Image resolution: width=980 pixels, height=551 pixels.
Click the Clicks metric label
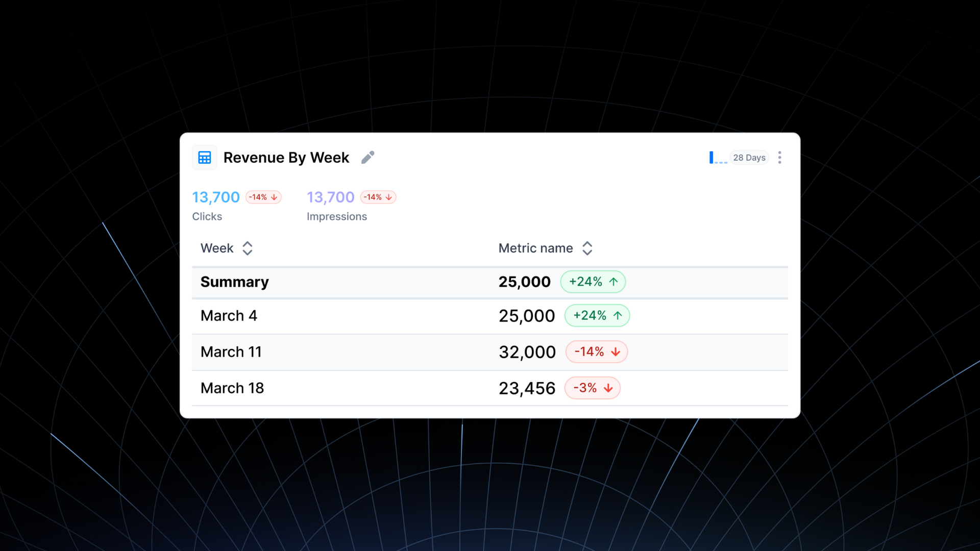tap(207, 216)
